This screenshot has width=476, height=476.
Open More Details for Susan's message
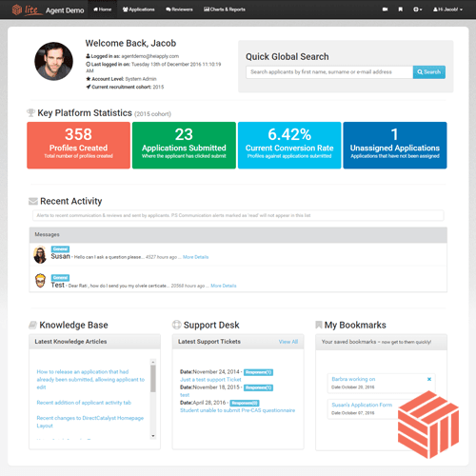pyautogui.click(x=195, y=257)
